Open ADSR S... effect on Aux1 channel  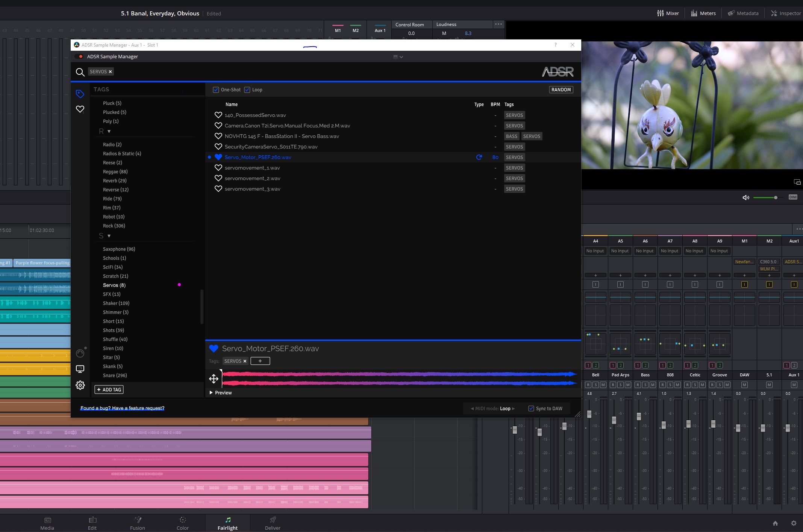[x=793, y=262]
